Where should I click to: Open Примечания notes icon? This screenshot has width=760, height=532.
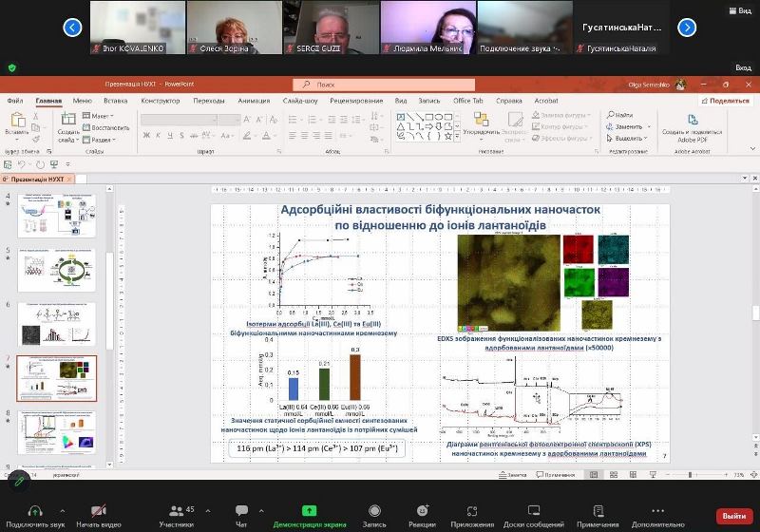tap(598, 510)
